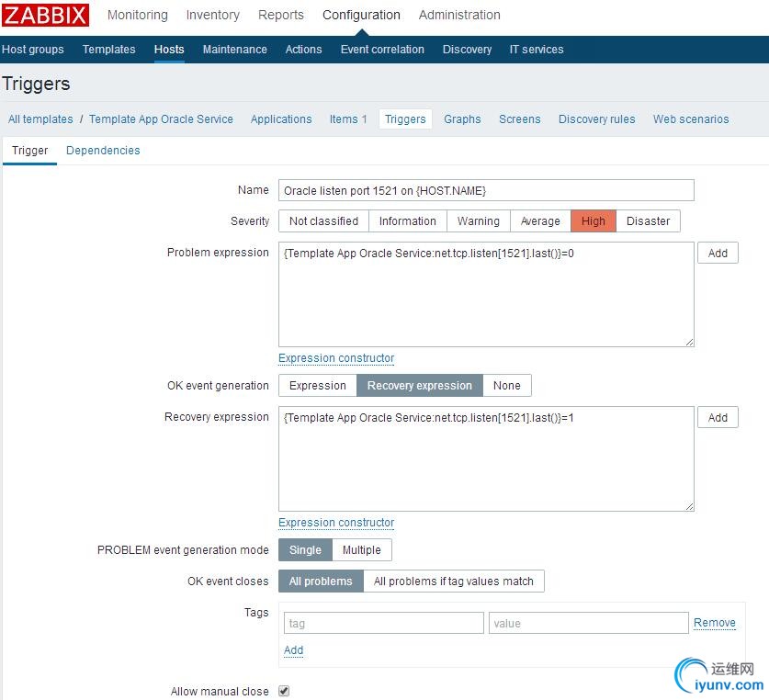Viewport: 769px width, 700px height.
Task: Click inside the Problem expression textarea
Action: tap(486, 294)
